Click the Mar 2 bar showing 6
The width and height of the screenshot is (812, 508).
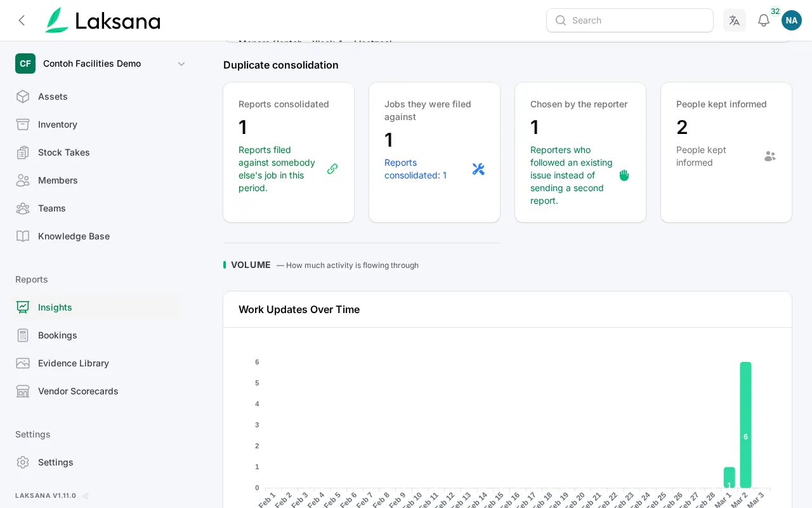(745, 425)
